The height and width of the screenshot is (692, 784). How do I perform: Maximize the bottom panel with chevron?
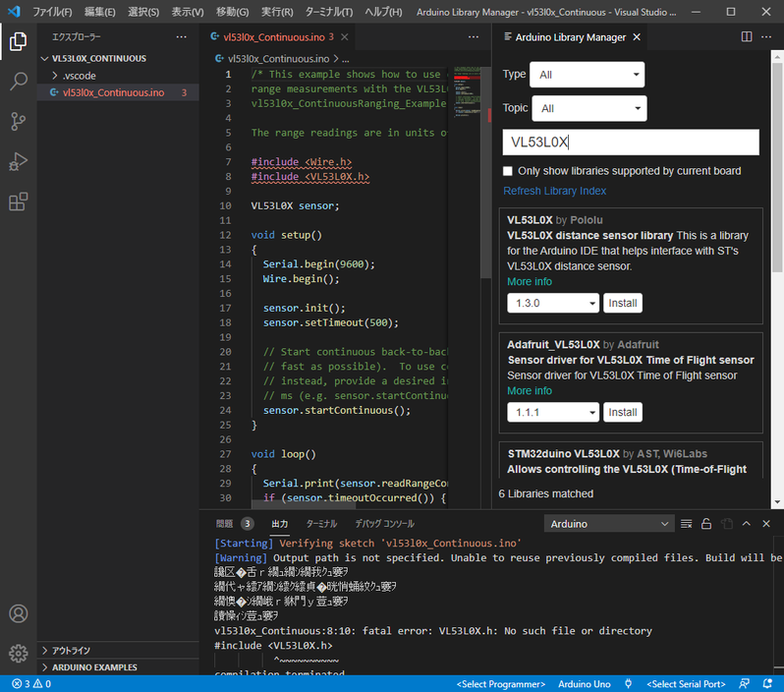(746, 523)
